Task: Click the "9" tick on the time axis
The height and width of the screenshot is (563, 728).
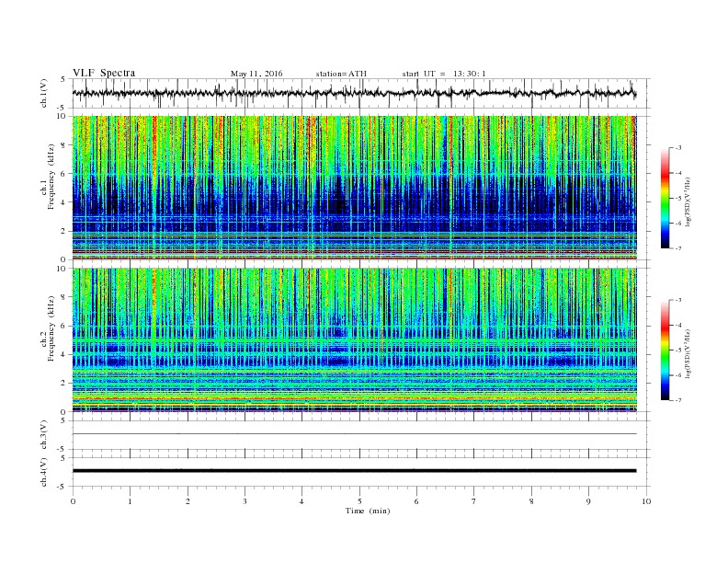Action: click(x=588, y=501)
